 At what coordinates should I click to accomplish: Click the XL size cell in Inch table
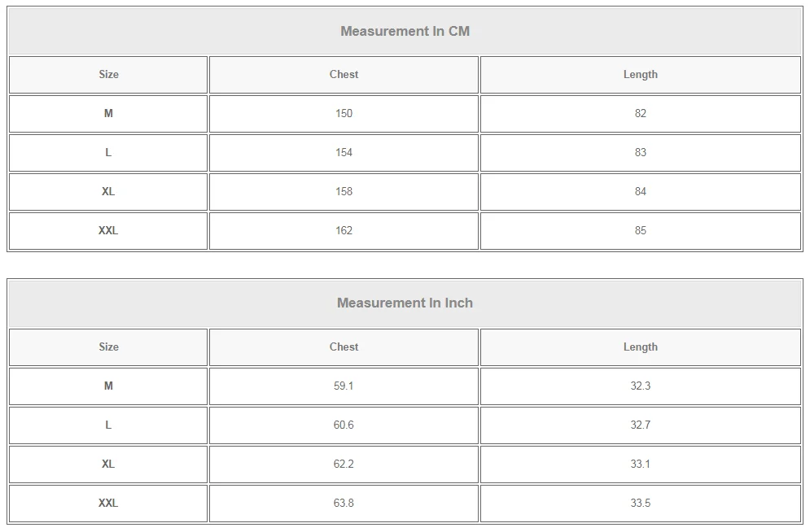[108, 464]
